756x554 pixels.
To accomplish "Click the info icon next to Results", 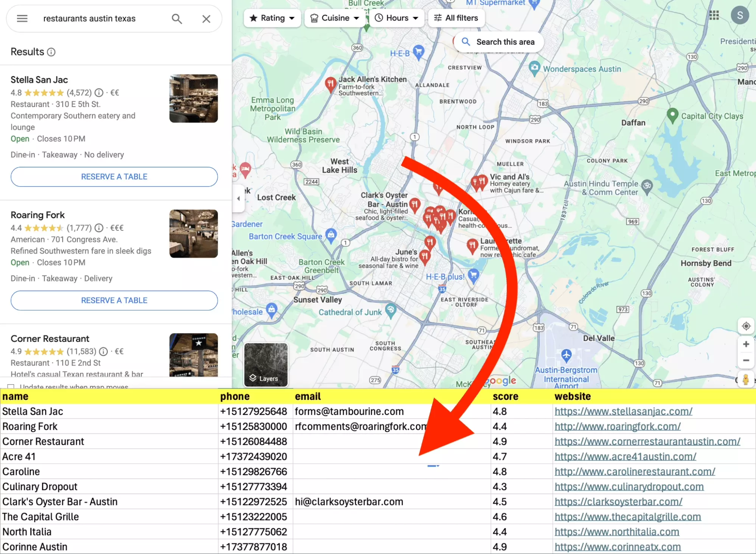I will tap(51, 52).
